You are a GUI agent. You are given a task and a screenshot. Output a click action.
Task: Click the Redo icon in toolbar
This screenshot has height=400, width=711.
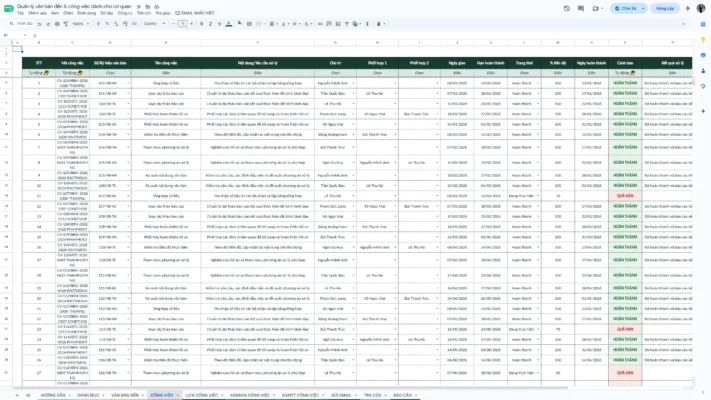(x=48, y=24)
